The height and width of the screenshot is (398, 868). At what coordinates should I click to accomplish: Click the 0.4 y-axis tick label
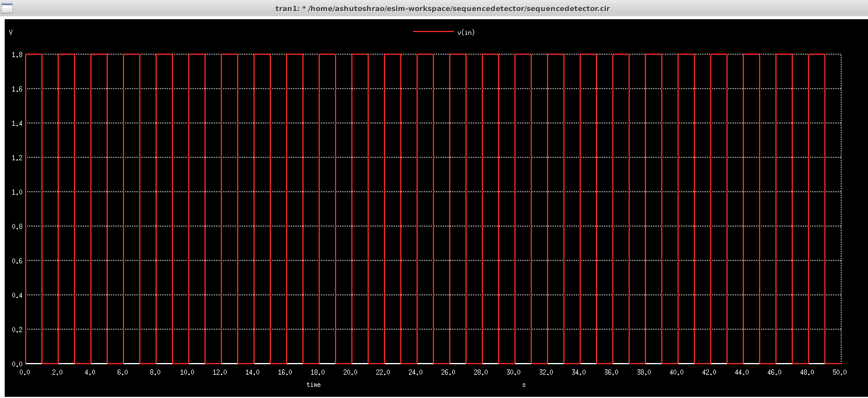[x=16, y=295]
